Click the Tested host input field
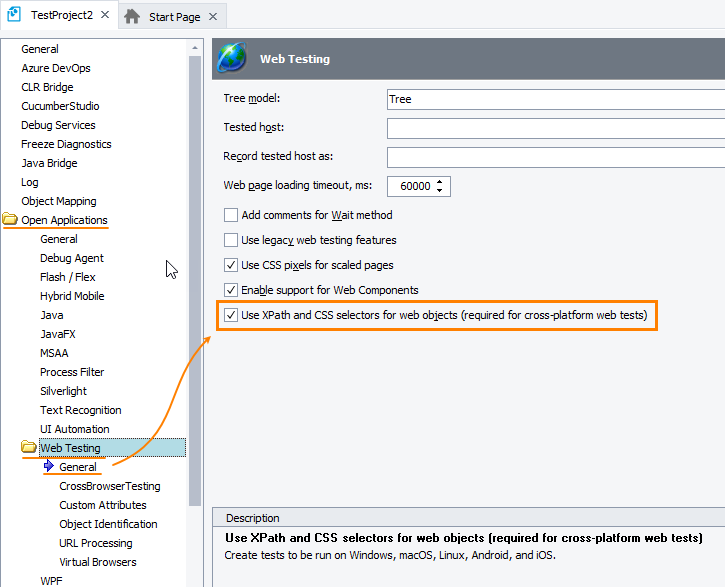Image resolution: width=725 pixels, height=587 pixels. click(555, 129)
